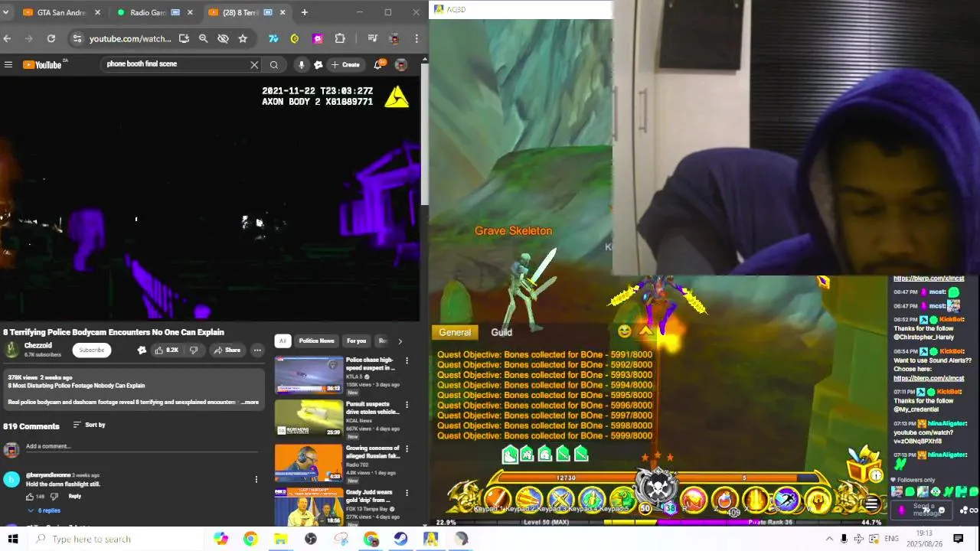The image size is (980, 551).
Task: Open options for Pursuit suspects video
Action: (x=407, y=406)
